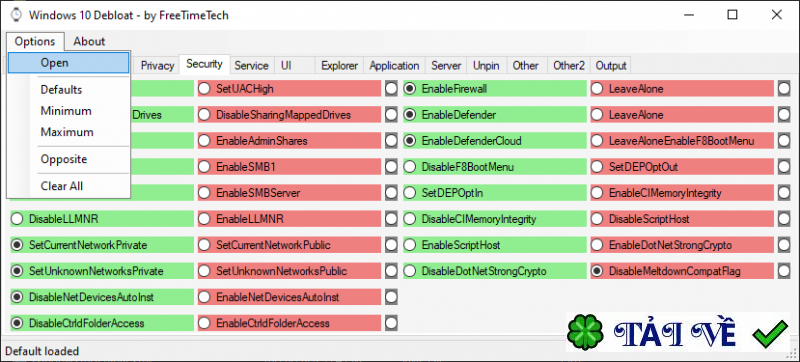Choose Clear All in the Options menu
The width and height of the screenshot is (800, 362).
(x=68, y=186)
